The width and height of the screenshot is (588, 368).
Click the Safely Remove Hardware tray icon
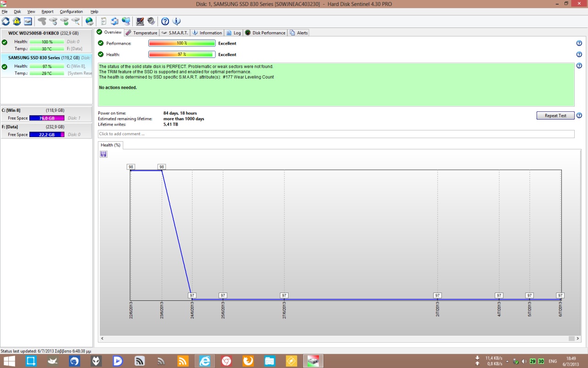[x=516, y=362]
